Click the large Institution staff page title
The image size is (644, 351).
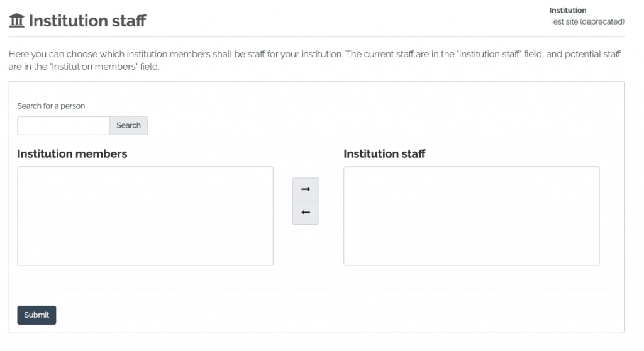[87, 21]
